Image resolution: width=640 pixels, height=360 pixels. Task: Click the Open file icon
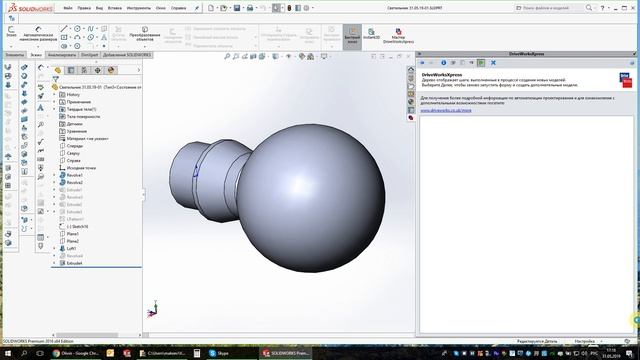click(224, 8)
